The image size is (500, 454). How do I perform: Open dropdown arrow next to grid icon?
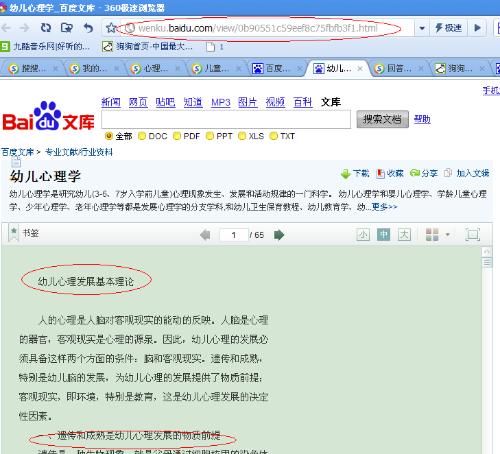pyautogui.click(x=448, y=235)
